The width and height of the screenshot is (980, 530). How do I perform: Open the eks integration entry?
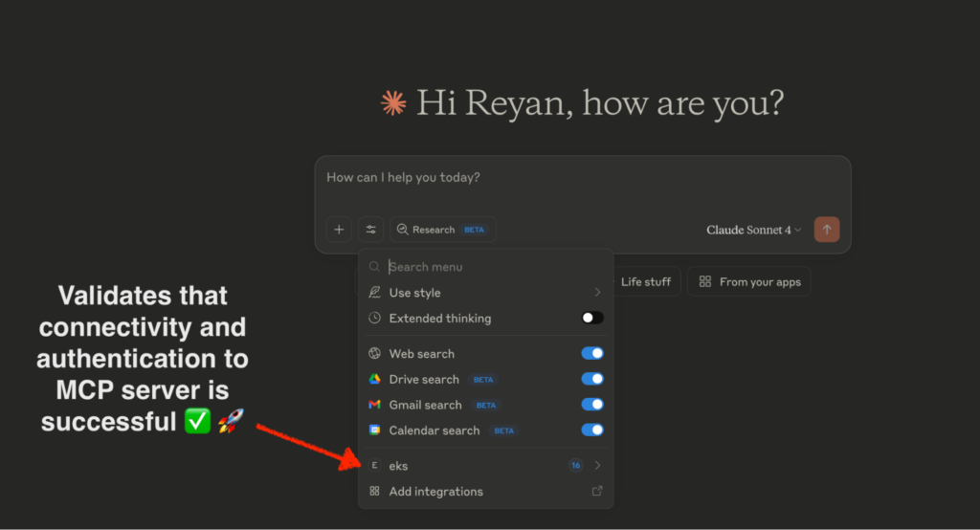click(485, 465)
